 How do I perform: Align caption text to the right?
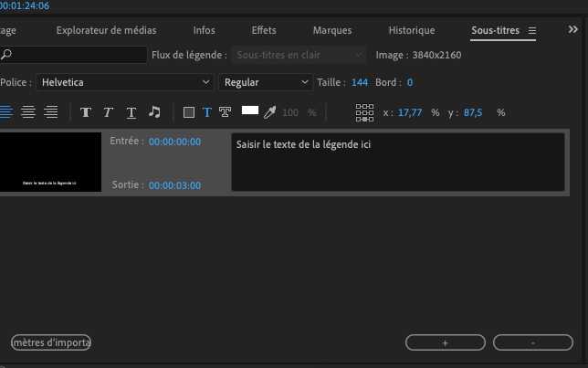pos(50,111)
